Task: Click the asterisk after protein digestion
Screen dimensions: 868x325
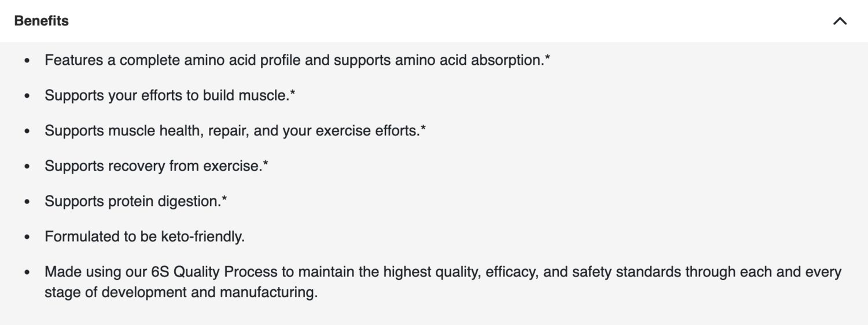Action: 225,200
